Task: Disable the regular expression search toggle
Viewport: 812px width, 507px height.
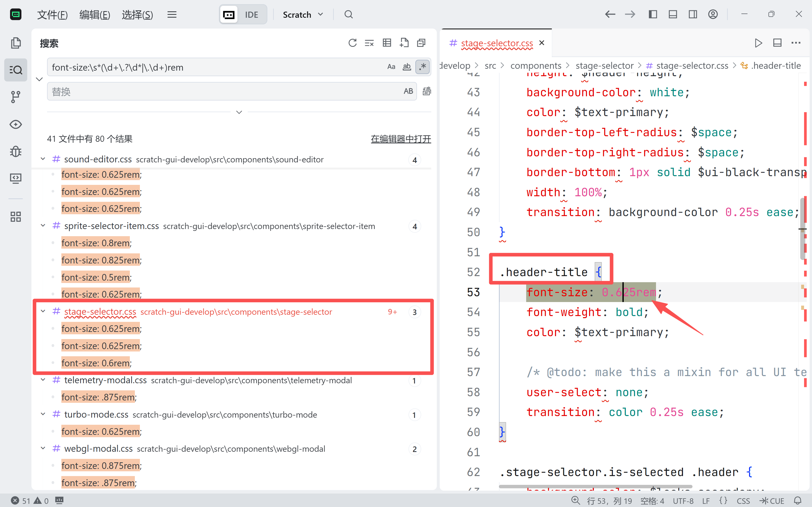Action: pos(423,67)
